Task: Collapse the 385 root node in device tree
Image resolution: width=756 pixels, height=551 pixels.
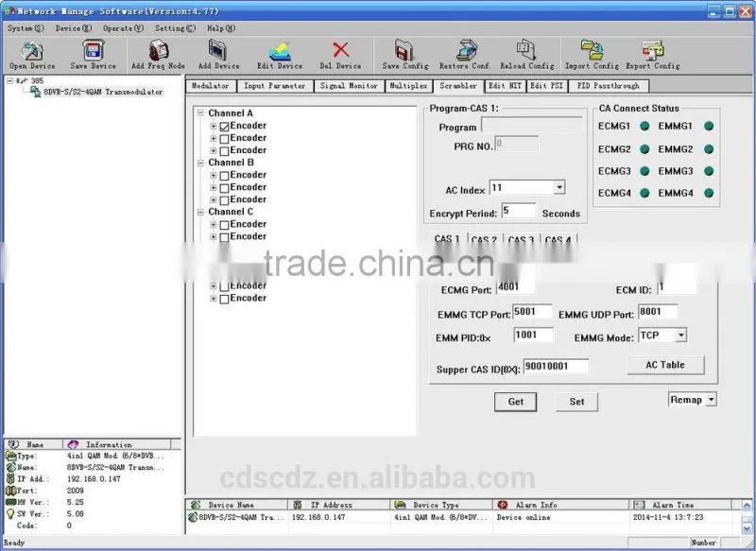Action: pos(9,80)
